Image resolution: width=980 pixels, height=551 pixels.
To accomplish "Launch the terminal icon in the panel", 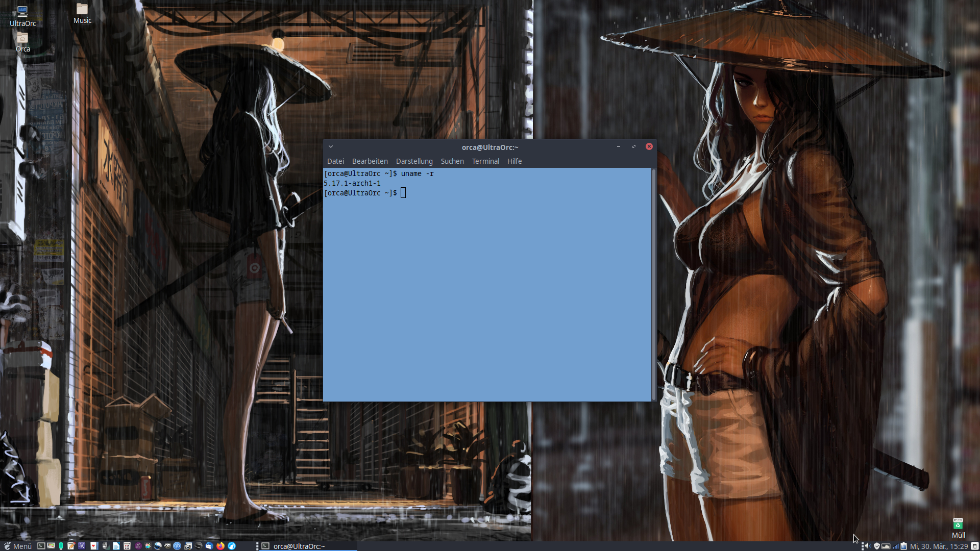I will [x=41, y=546].
